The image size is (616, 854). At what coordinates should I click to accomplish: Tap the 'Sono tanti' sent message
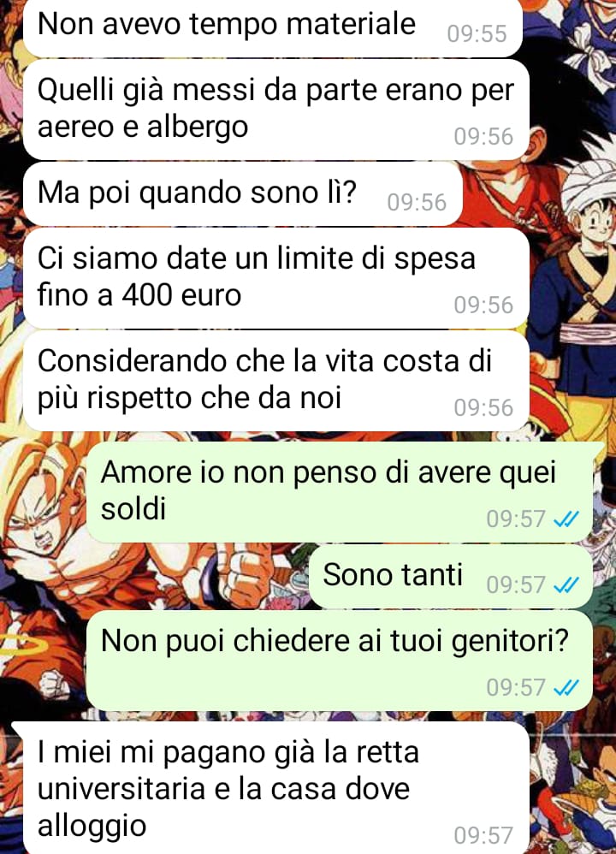click(x=450, y=576)
